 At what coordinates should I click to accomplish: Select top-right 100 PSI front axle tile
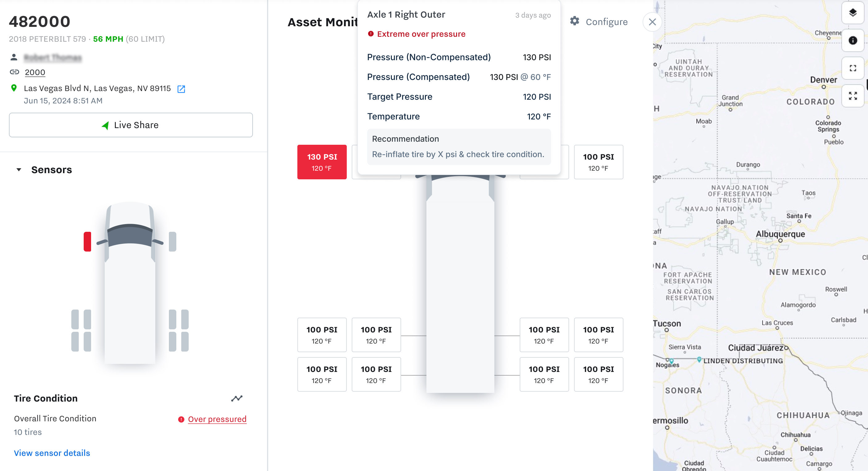(x=598, y=162)
